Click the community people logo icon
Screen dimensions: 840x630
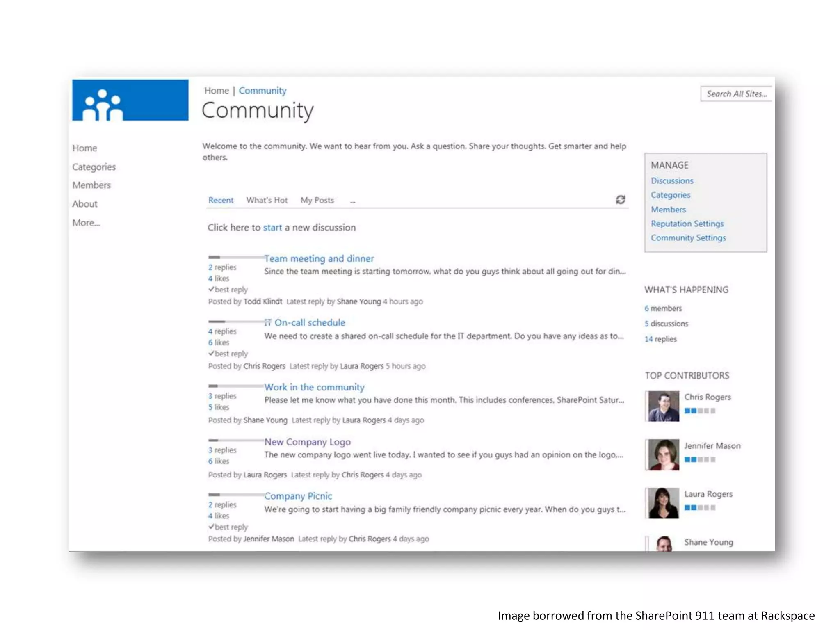click(103, 105)
